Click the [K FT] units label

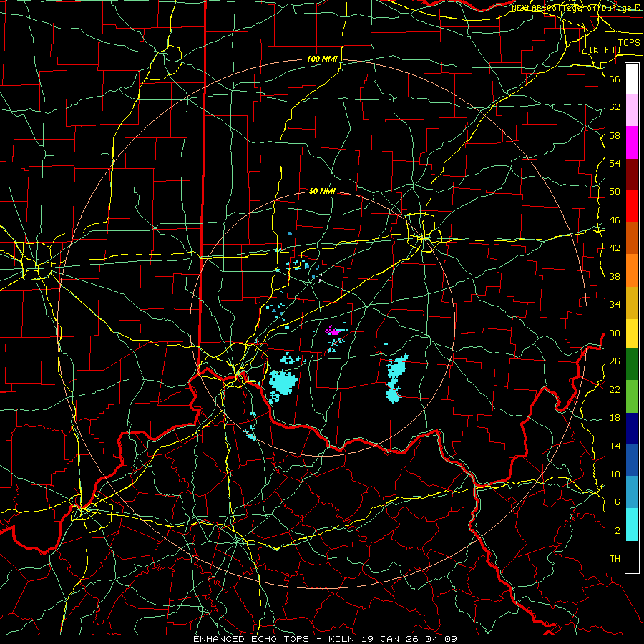click(x=605, y=49)
